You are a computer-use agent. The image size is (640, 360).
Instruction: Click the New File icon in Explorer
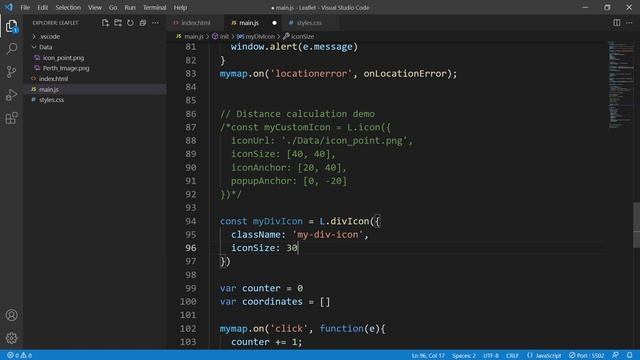tap(105, 23)
